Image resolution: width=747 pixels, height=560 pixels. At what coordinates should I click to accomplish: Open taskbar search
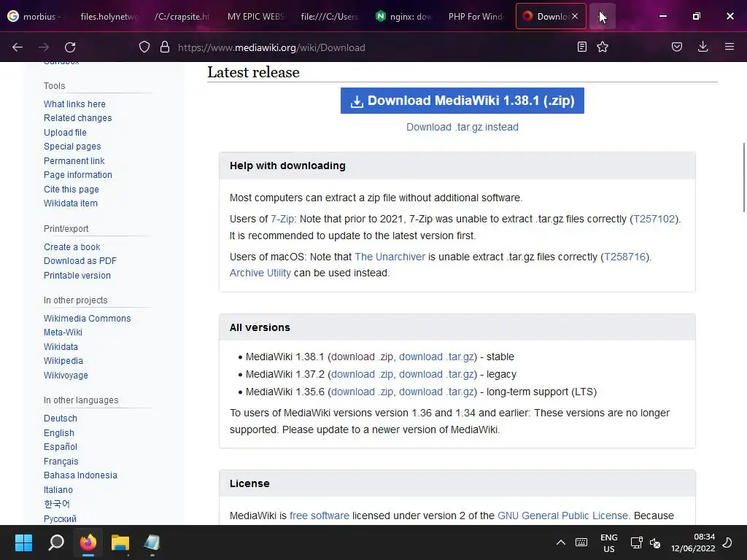56,542
